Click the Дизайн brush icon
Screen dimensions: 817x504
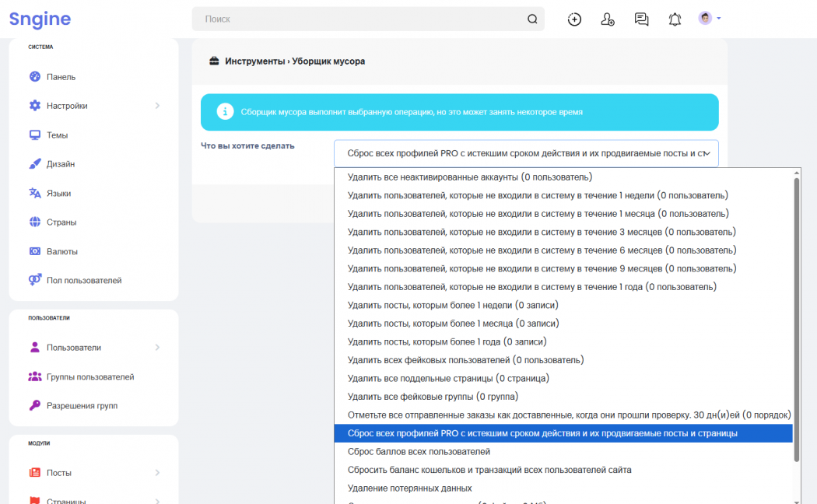pos(35,164)
